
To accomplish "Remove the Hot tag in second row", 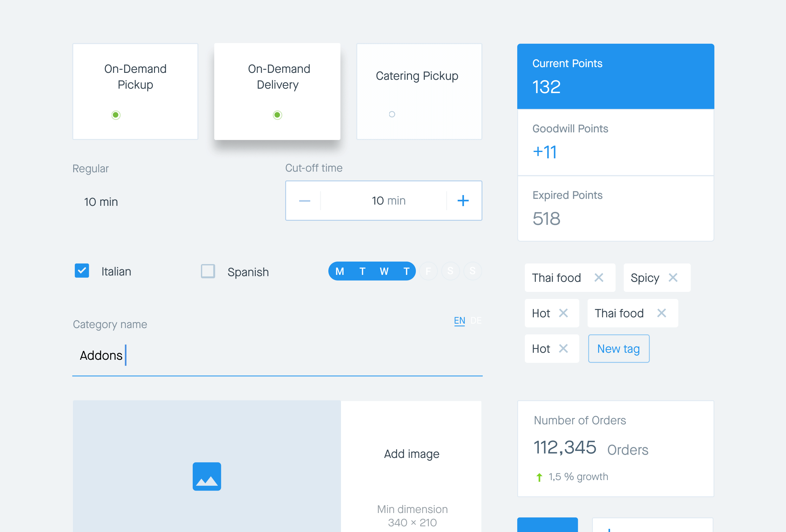I will pos(563,313).
